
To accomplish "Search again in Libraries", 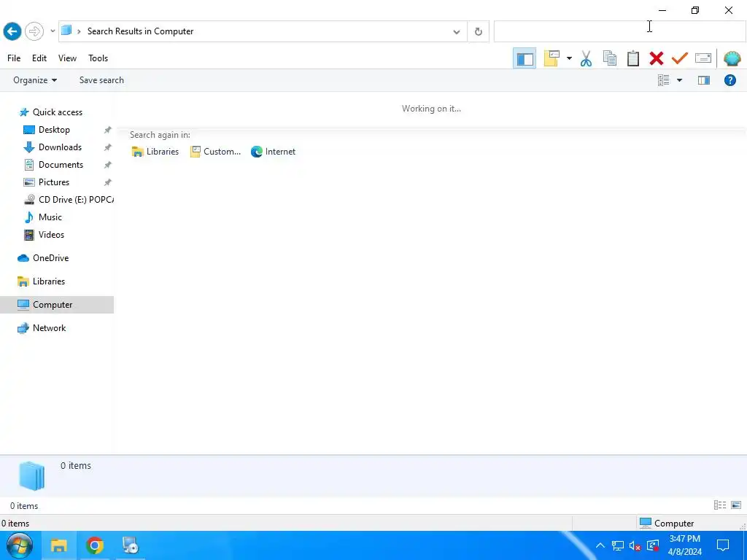I will 155,152.
